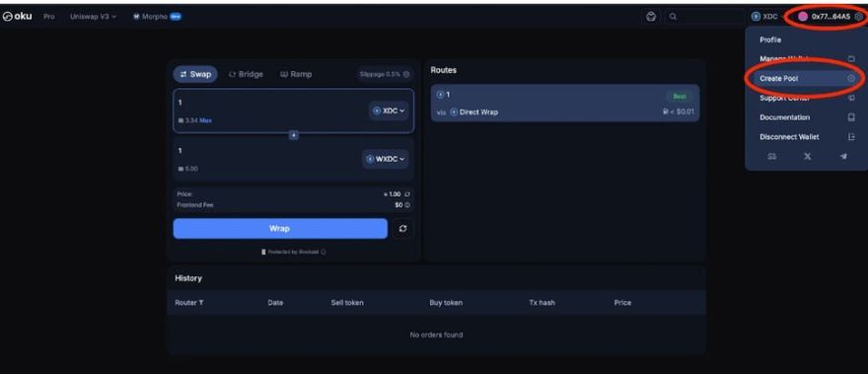Open the Pro menu item
The width and height of the screenshot is (868, 374).
click(x=49, y=17)
